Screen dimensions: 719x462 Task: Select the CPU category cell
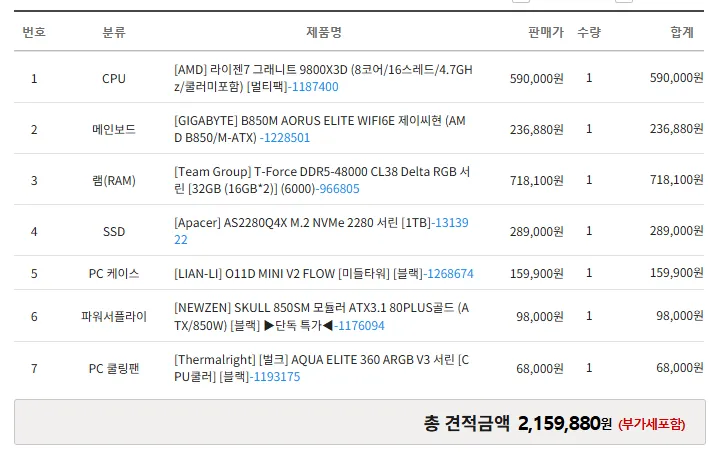114,79
